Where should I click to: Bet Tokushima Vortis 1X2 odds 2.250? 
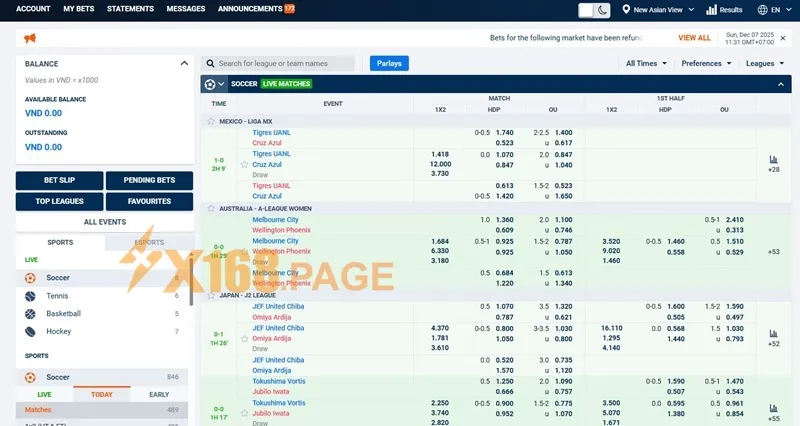click(440, 403)
